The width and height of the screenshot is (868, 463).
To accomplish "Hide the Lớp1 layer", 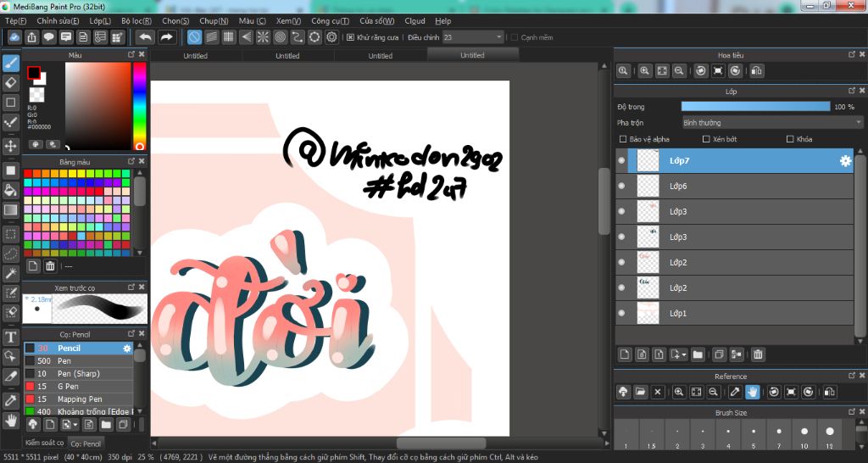I will click(621, 313).
